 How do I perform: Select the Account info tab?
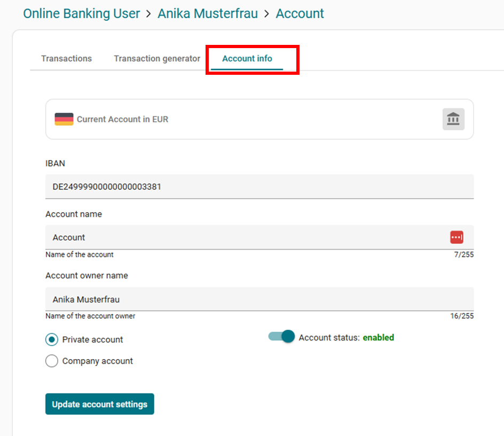pos(247,59)
